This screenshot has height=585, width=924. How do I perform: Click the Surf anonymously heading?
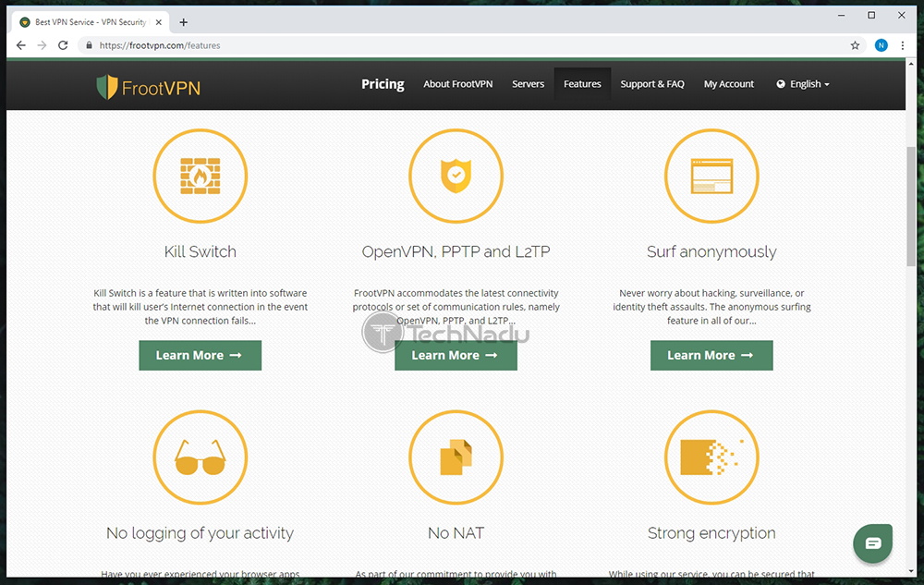pyautogui.click(x=711, y=252)
